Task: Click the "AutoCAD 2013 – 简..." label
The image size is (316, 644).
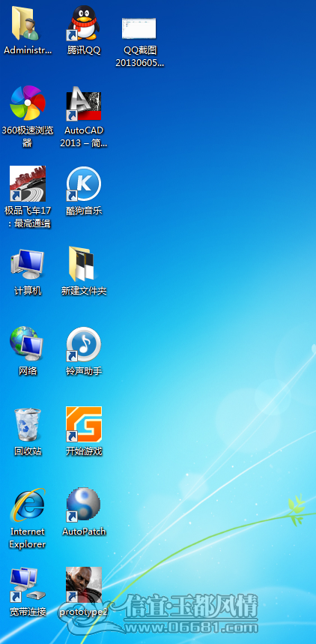Action: pos(84,136)
